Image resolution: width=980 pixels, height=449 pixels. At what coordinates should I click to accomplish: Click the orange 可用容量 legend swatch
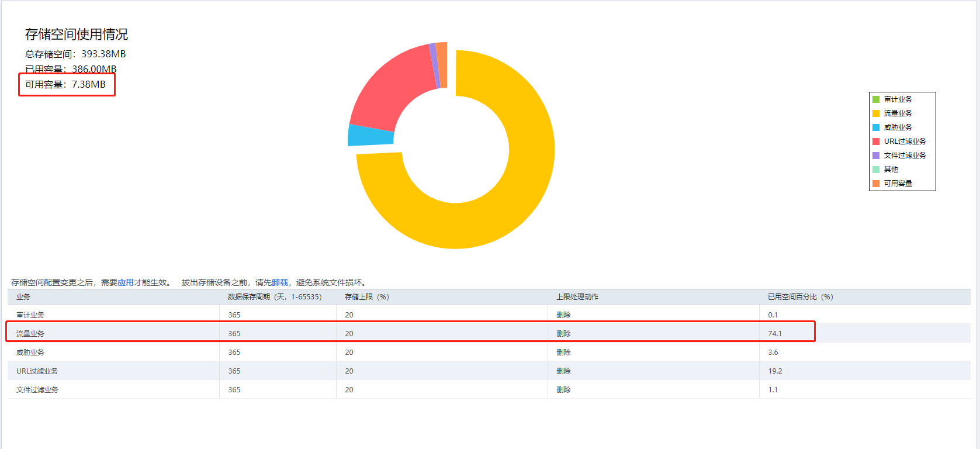[876, 184]
